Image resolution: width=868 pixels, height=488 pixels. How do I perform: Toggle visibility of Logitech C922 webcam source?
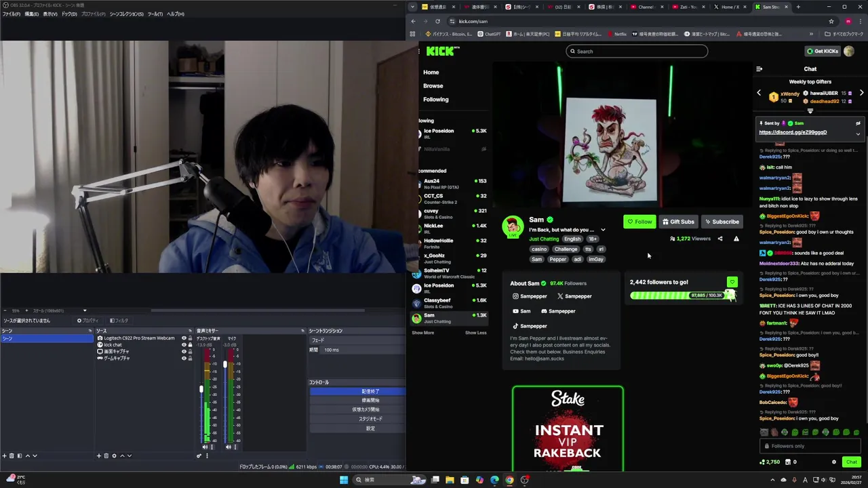[x=184, y=338]
